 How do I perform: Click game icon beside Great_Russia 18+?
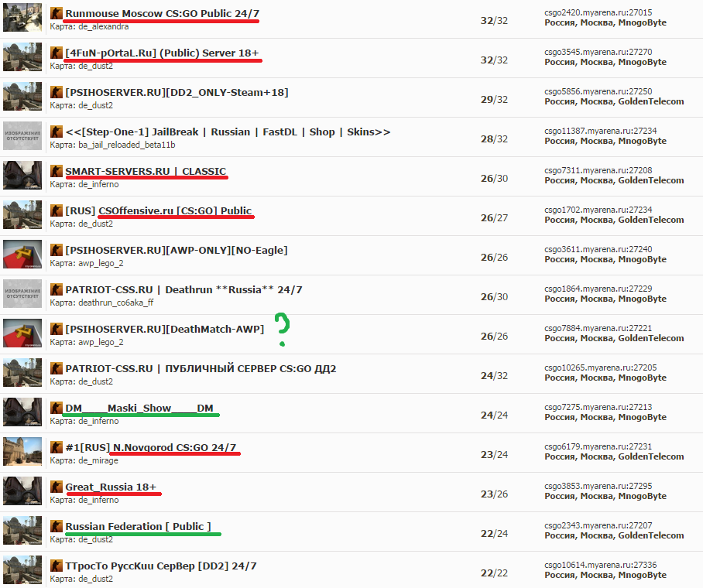pyautogui.click(x=57, y=487)
